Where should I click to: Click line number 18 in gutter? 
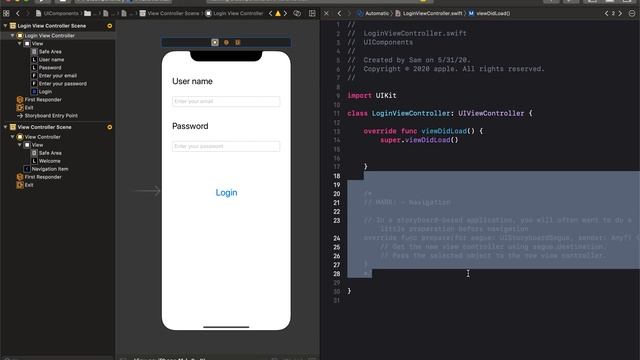pyautogui.click(x=336, y=176)
